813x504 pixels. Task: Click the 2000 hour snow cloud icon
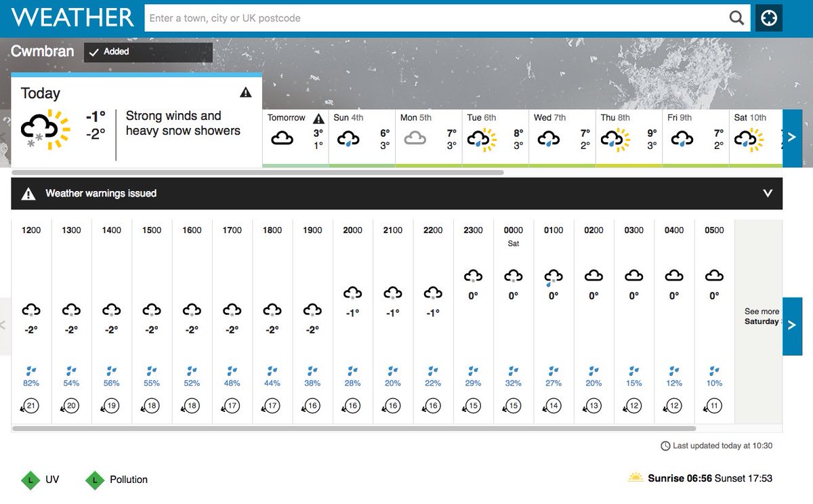(352, 293)
